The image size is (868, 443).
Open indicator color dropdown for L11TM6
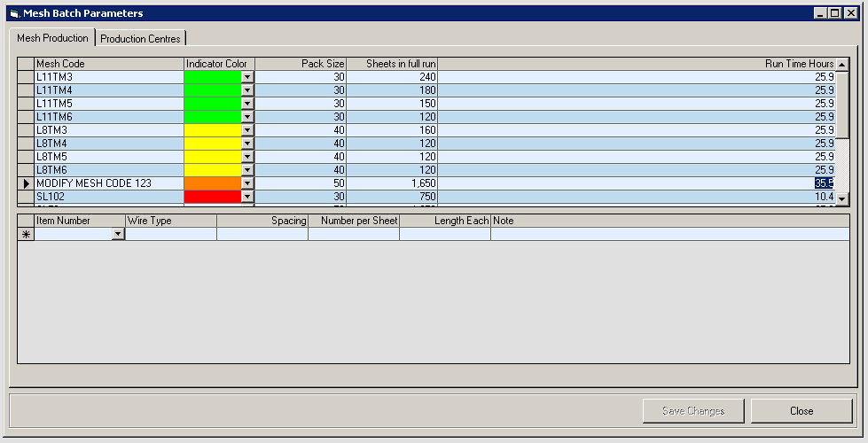tap(247, 117)
